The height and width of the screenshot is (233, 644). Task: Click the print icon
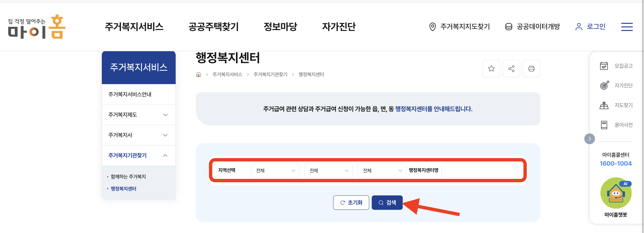click(x=531, y=68)
